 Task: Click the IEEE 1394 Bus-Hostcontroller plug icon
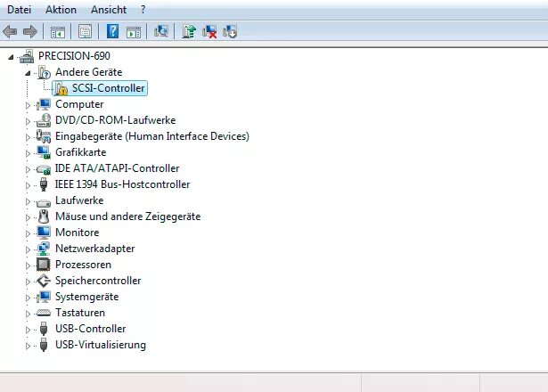coord(44,184)
